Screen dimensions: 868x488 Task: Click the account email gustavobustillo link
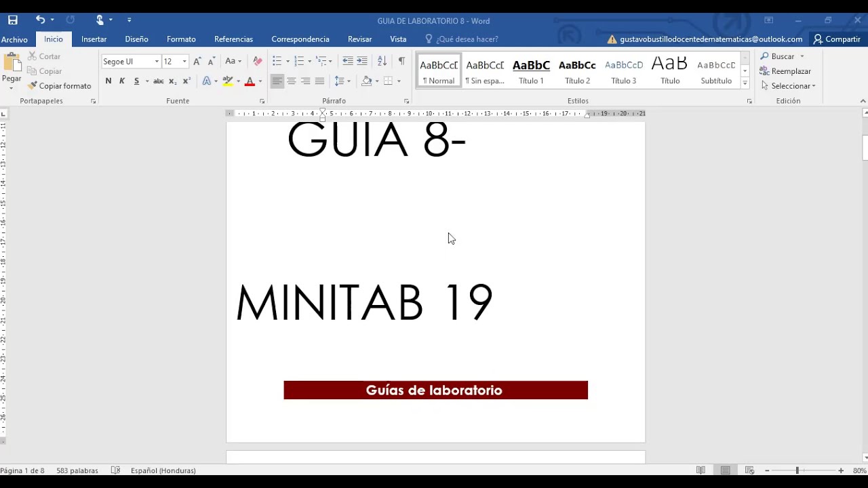click(x=711, y=39)
